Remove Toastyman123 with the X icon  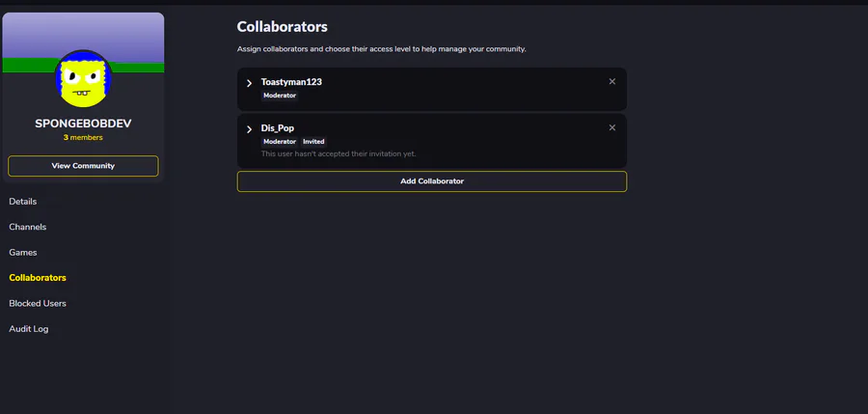point(612,82)
